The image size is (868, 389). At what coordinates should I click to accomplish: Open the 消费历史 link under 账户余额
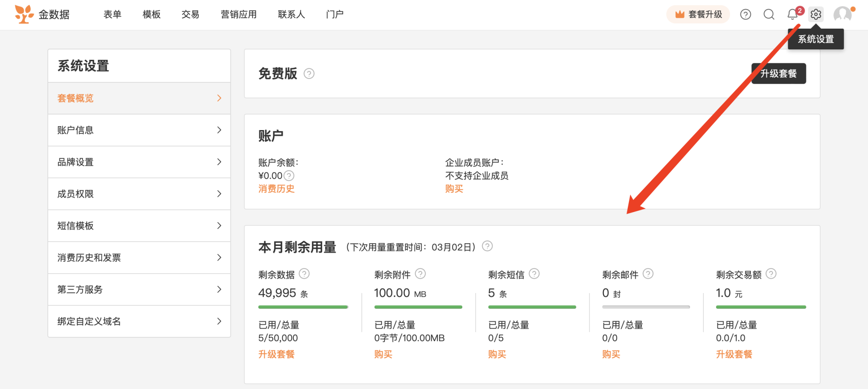pyautogui.click(x=276, y=189)
